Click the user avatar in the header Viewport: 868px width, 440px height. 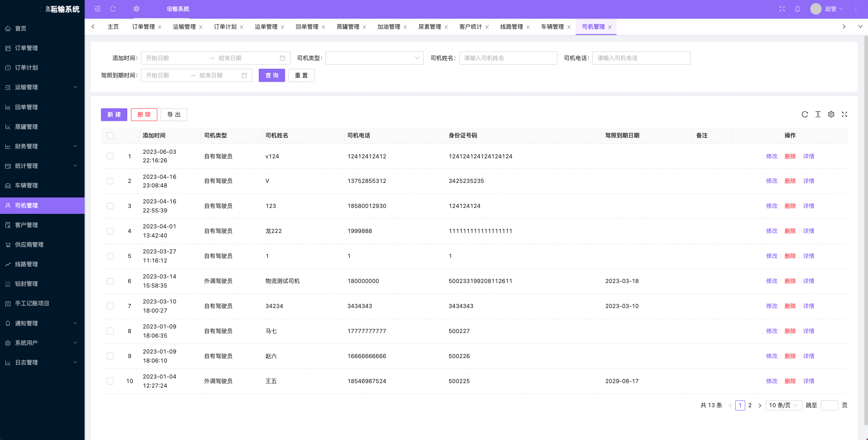816,9
